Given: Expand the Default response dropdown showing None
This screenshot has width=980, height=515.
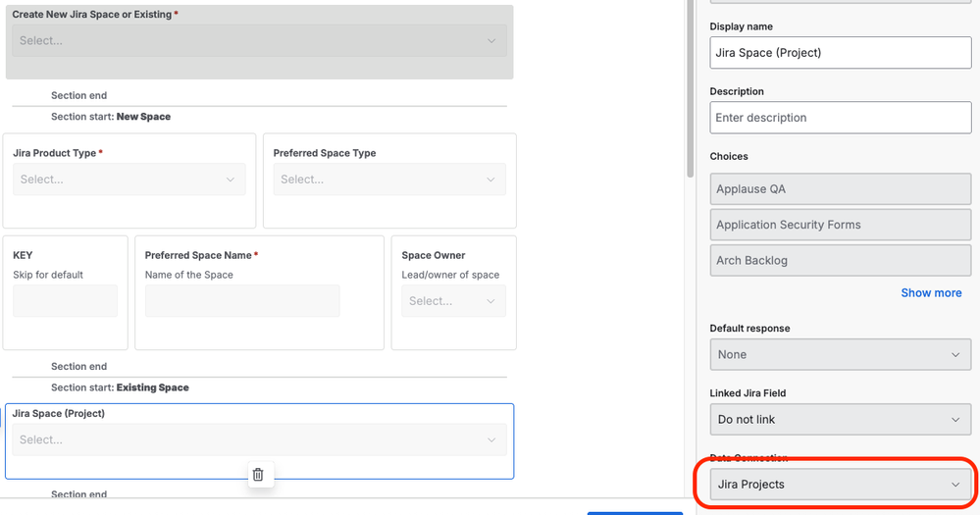Looking at the screenshot, I should coord(841,354).
